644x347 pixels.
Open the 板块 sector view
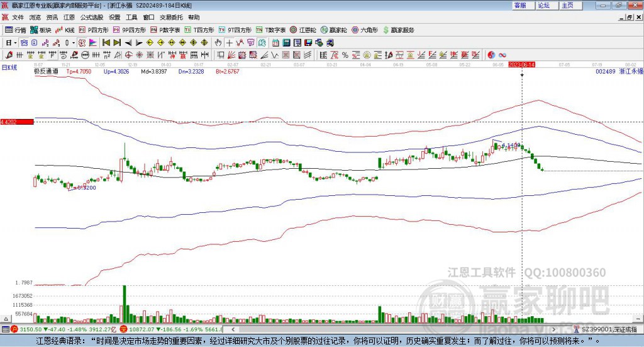click(41, 30)
